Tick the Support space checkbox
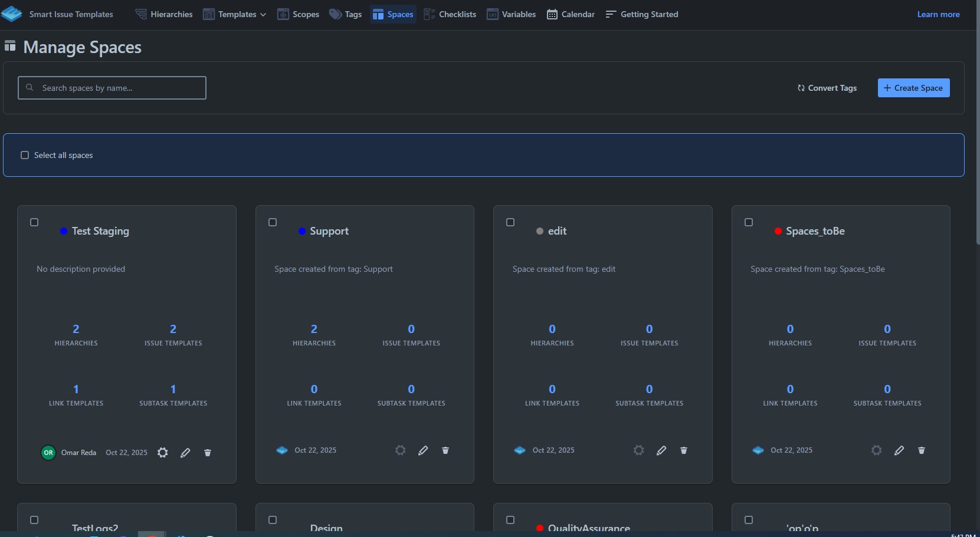The height and width of the screenshot is (537, 980). (272, 222)
